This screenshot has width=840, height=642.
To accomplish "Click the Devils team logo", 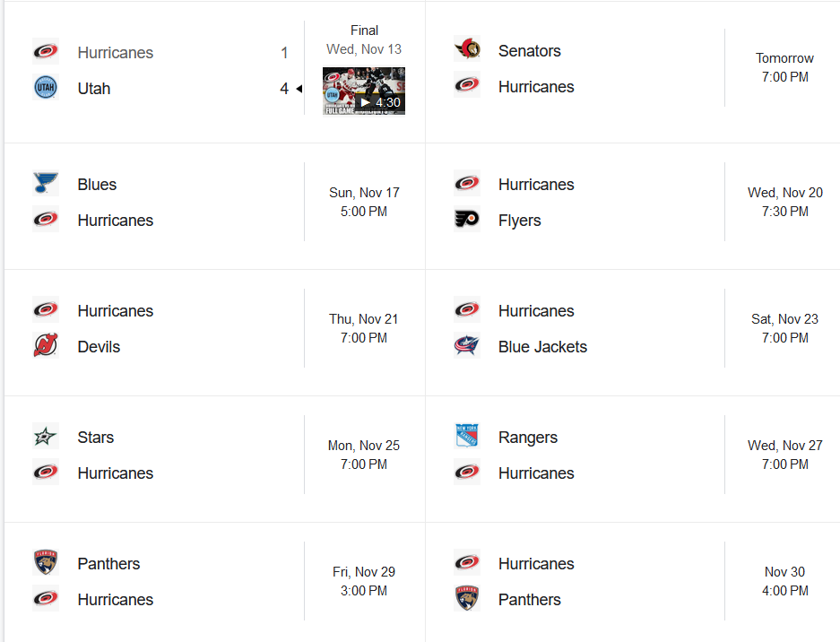I will coord(46,346).
